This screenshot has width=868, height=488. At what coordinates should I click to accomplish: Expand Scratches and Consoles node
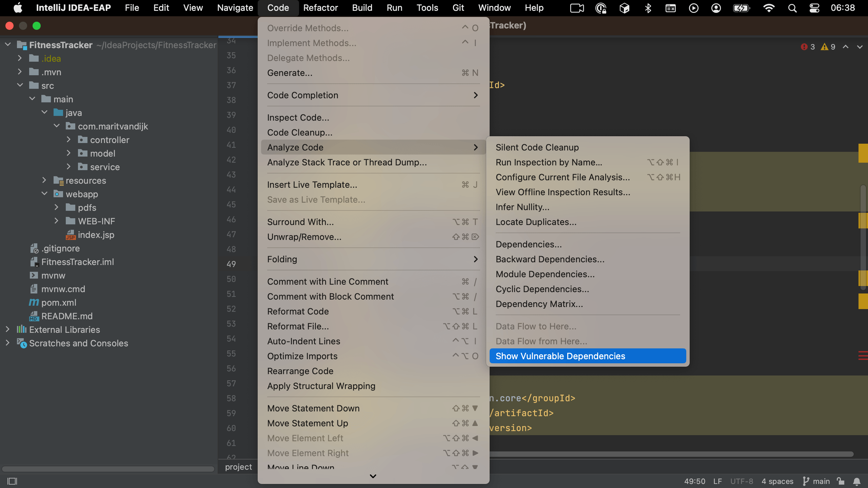point(7,343)
